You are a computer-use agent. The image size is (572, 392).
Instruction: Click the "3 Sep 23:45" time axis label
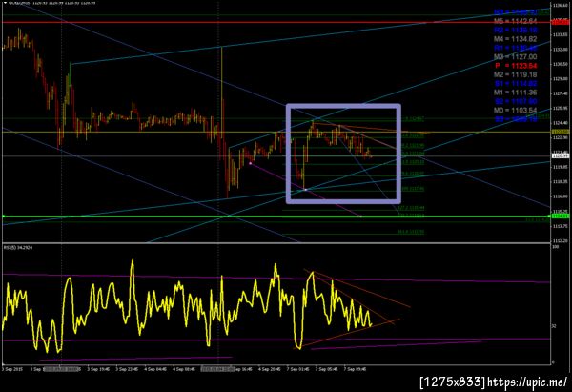pyautogui.click(x=127, y=369)
